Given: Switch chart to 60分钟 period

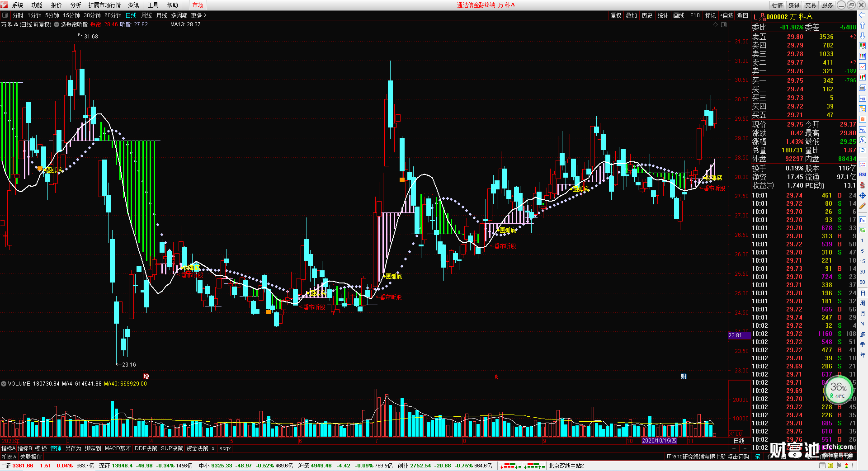Looking at the screenshot, I should pos(113,15).
